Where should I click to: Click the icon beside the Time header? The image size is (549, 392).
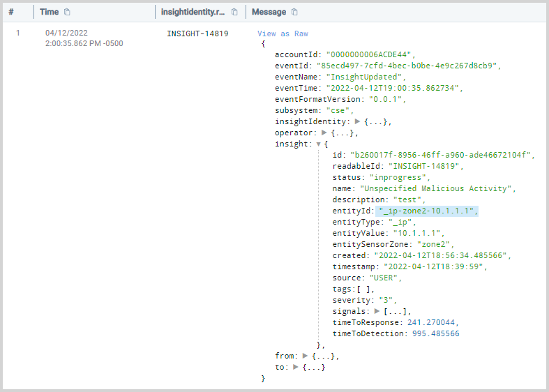pyautogui.click(x=67, y=13)
